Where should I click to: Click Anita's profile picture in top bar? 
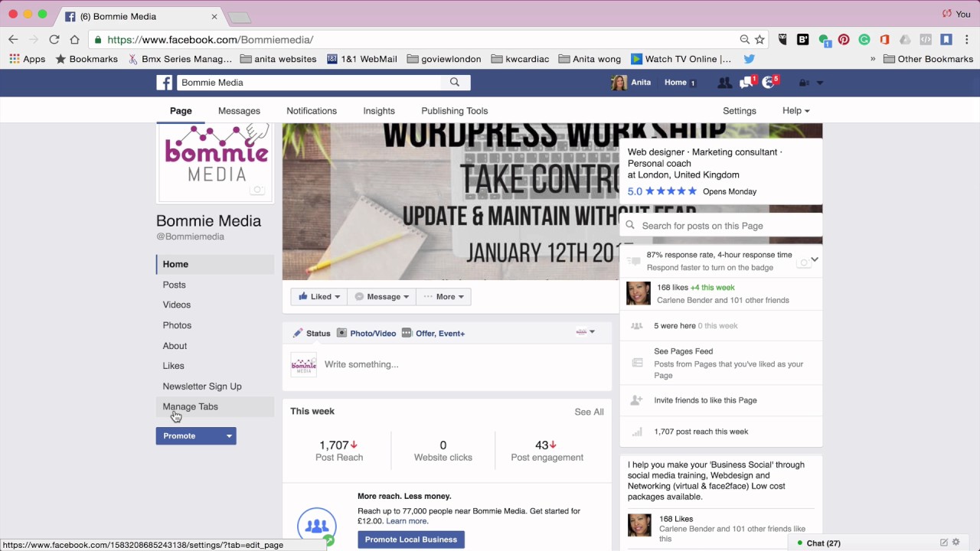click(x=619, y=83)
